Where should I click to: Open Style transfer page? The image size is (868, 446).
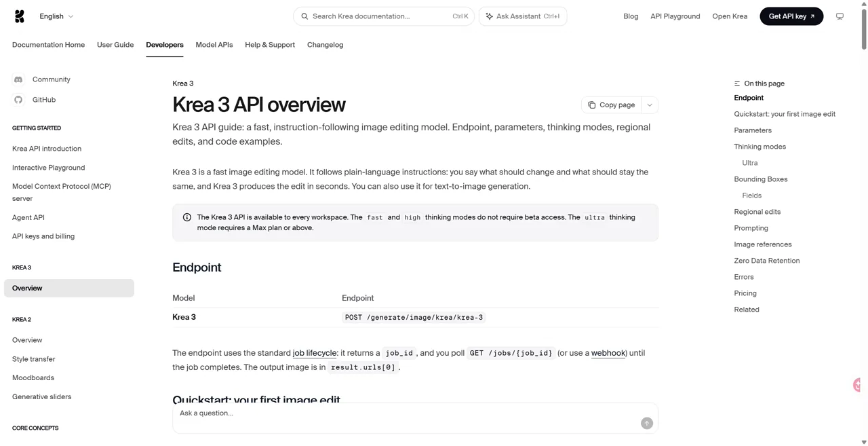pyautogui.click(x=34, y=359)
